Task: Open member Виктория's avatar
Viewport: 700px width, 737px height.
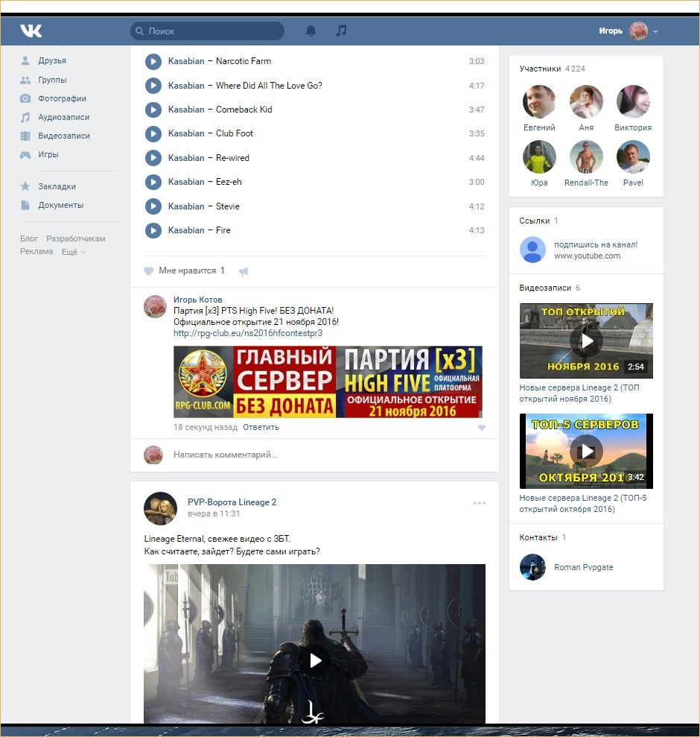Action: pyautogui.click(x=633, y=101)
